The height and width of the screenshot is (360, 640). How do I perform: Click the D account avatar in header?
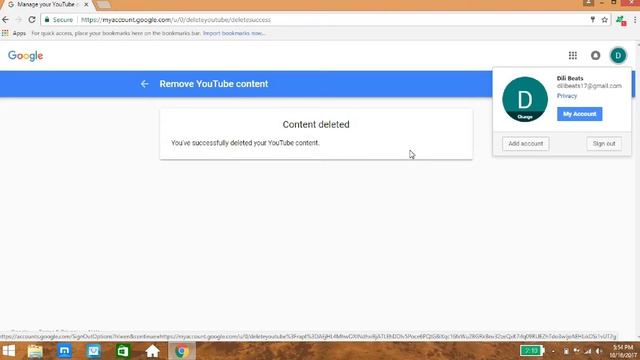coord(618,56)
